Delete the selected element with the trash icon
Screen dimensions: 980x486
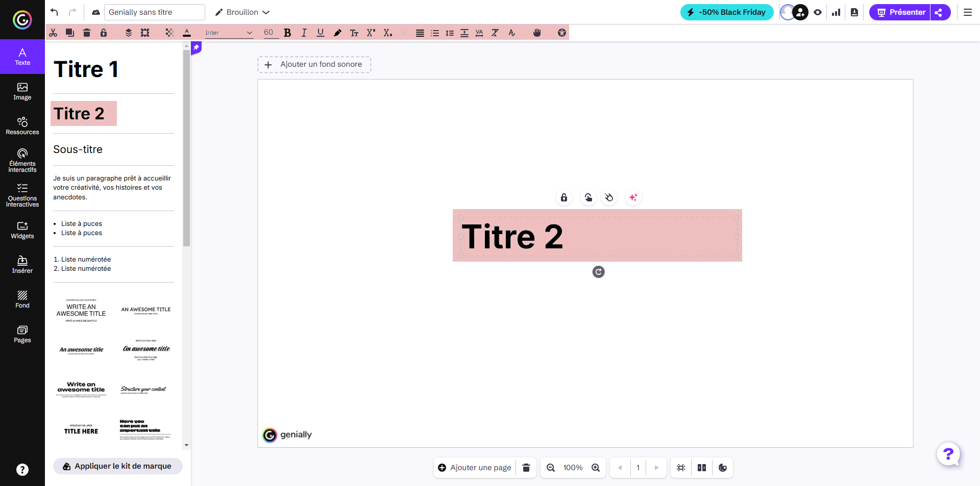pyautogui.click(x=87, y=32)
